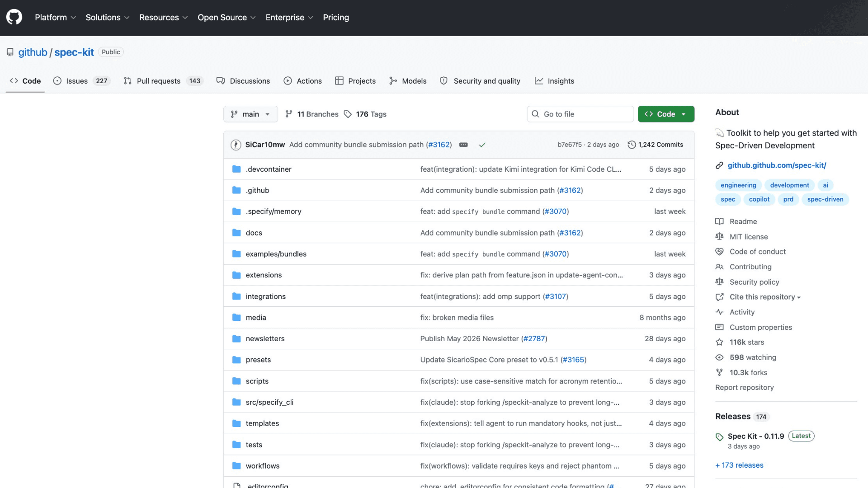This screenshot has height=488, width=868.
Task: Click the star icon beside 116k stars
Action: 719,342
